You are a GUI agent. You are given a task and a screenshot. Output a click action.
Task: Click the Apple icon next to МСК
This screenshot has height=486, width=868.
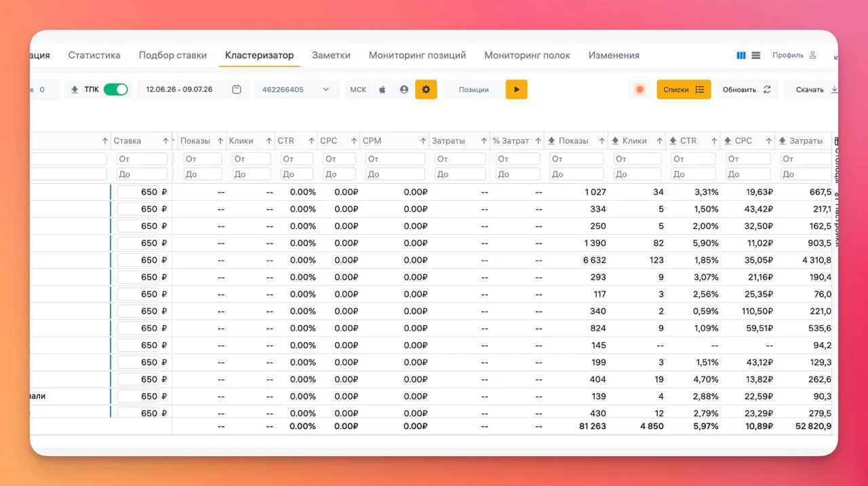click(382, 90)
